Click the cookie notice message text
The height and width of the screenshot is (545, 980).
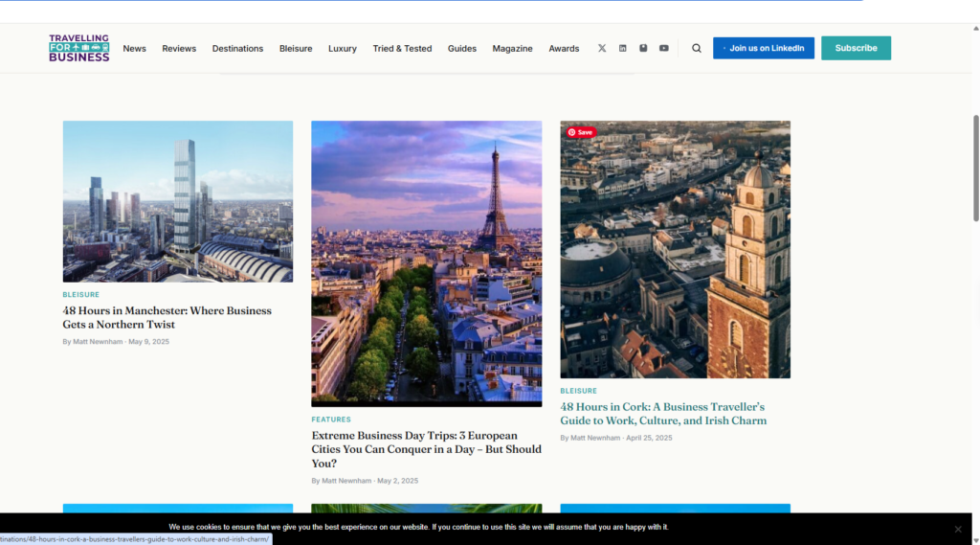[418, 527]
